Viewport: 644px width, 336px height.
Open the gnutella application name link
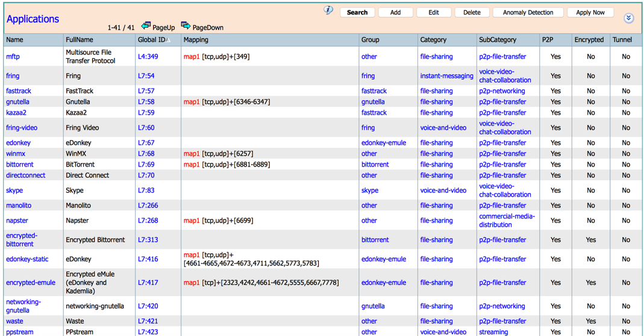[x=17, y=102]
